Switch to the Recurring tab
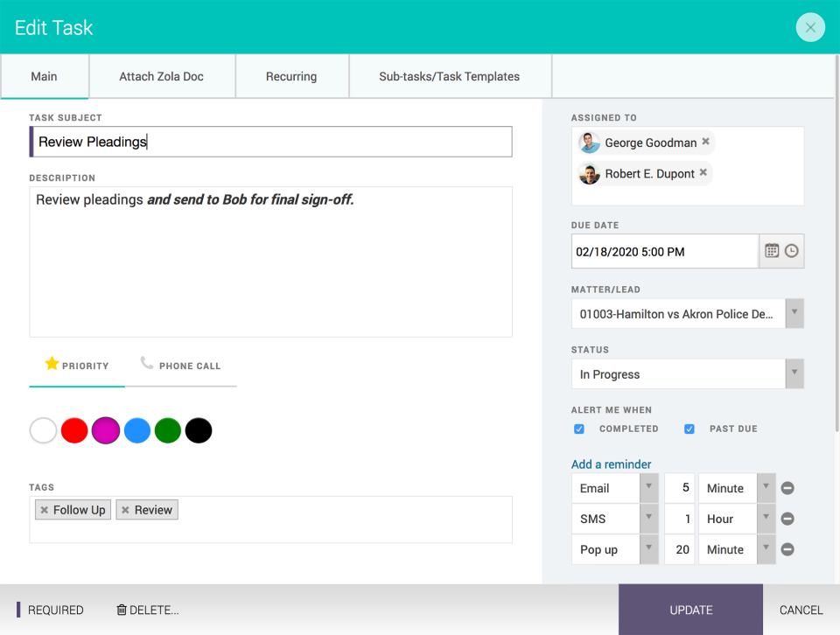This screenshot has height=635, width=840. (x=291, y=76)
